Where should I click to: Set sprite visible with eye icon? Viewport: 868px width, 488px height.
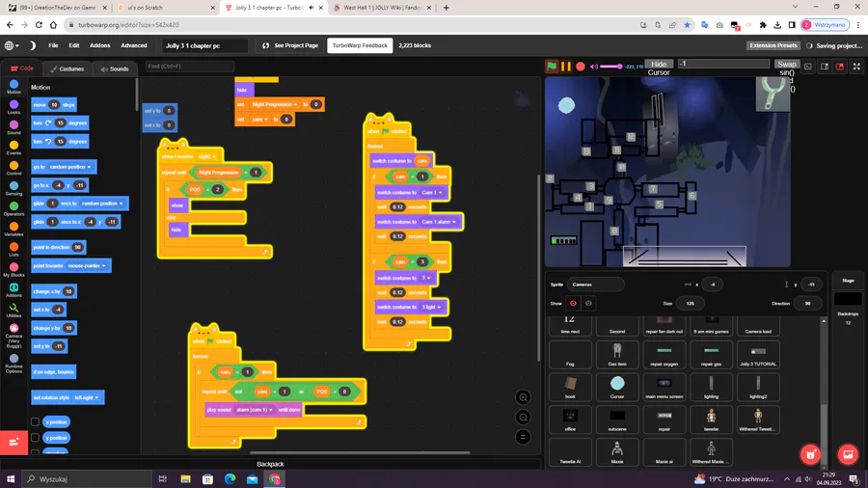point(573,303)
